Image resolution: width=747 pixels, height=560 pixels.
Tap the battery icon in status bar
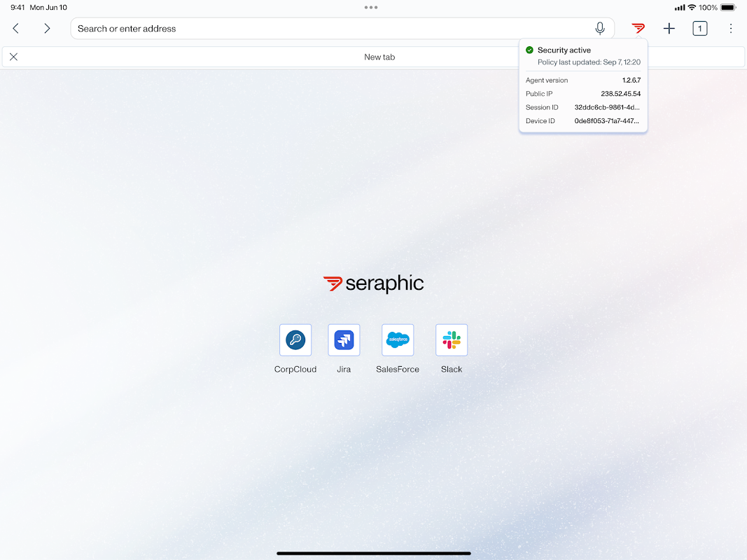point(728,7)
